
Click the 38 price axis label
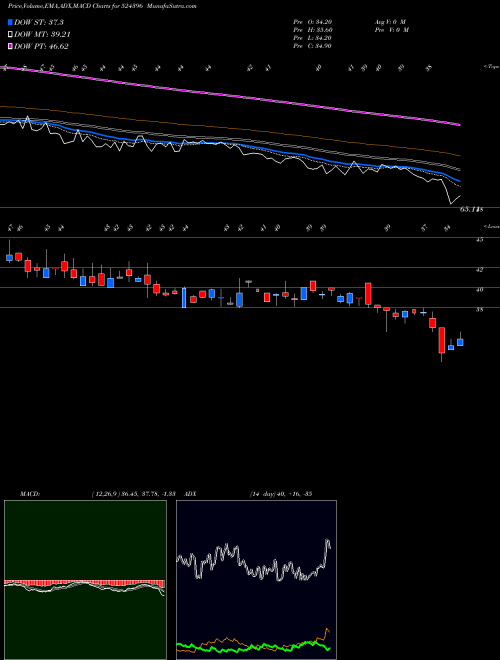click(479, 310)
